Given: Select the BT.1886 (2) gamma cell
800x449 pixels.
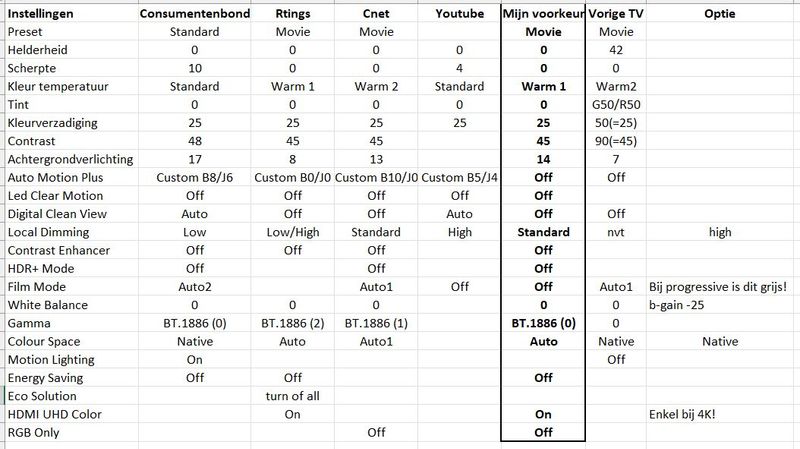Looking at the screenshot, I should pos(291,323).
